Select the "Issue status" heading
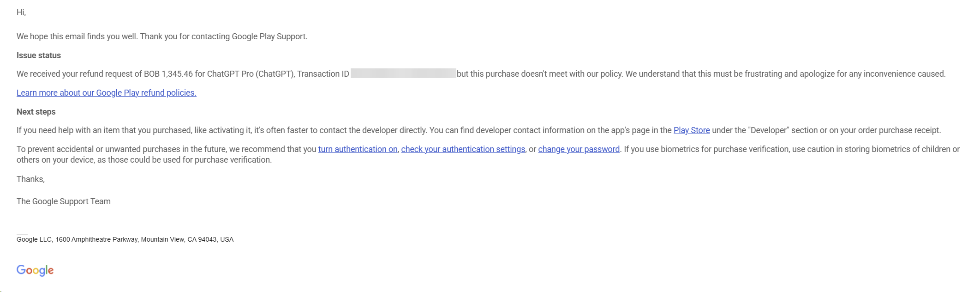Viewport: 980px width, 292px height. click(39, 55)
